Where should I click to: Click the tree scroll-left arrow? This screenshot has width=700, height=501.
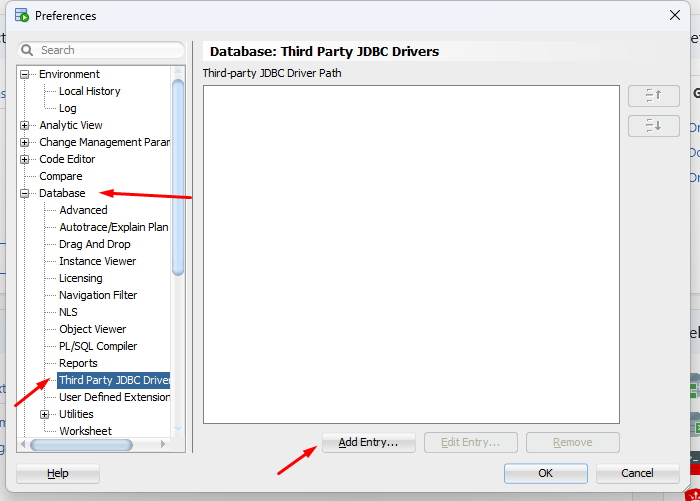(x=23, y=444)
